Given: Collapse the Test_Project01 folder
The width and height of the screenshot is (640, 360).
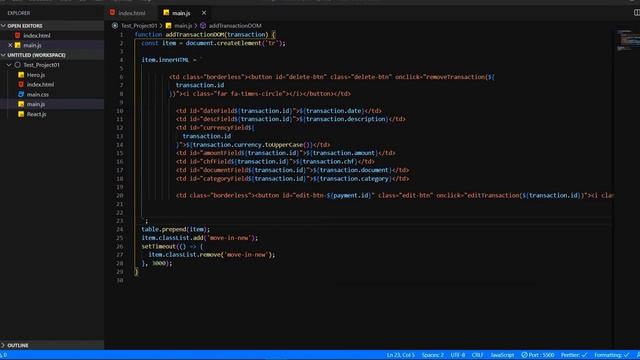Looking at the screenshot, I should [9, 65].
